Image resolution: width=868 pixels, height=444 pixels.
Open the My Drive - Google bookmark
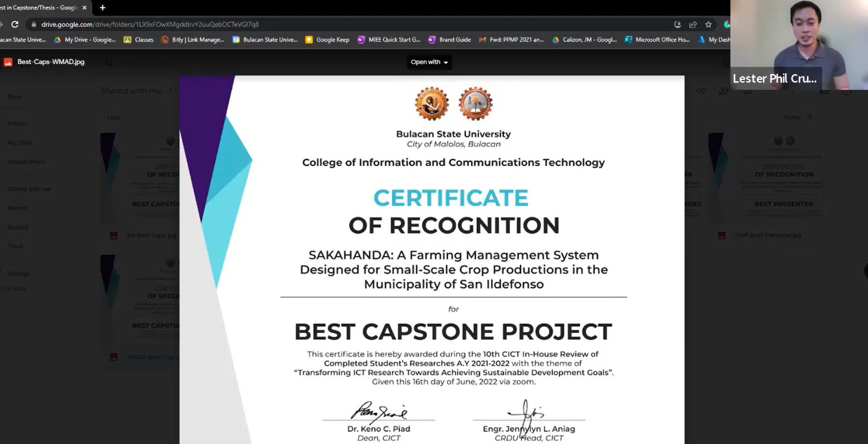85,40
